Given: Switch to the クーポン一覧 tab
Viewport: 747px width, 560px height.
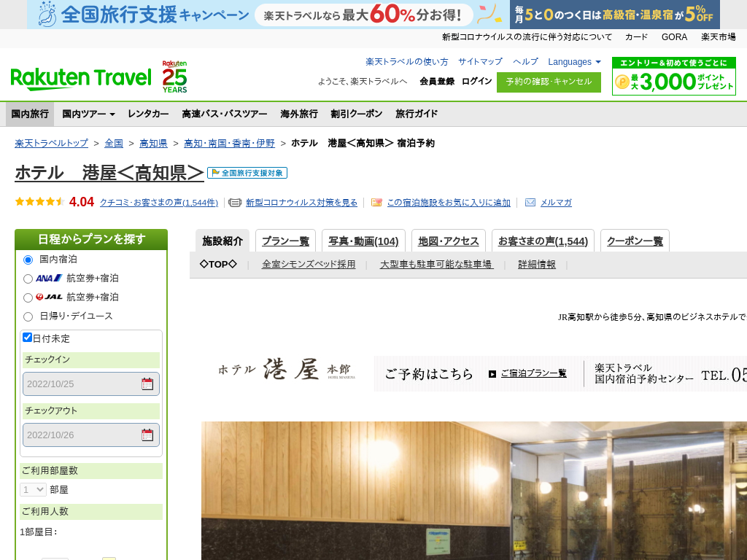Looking at the screenshot, I should coord(635,241).
